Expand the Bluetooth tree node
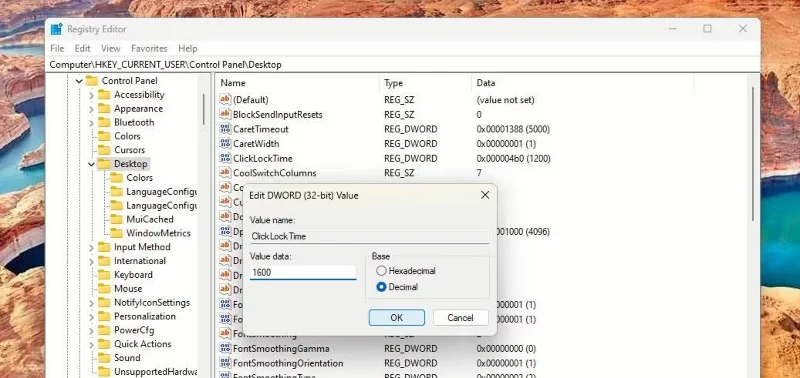This screenshot has width=800, height=378. pos(91,122)
